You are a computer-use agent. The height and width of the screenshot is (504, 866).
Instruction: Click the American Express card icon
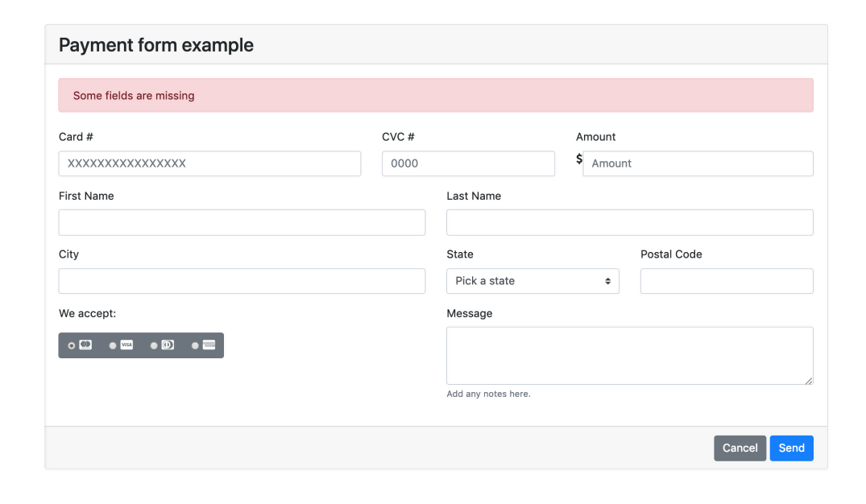pos(208,345)
